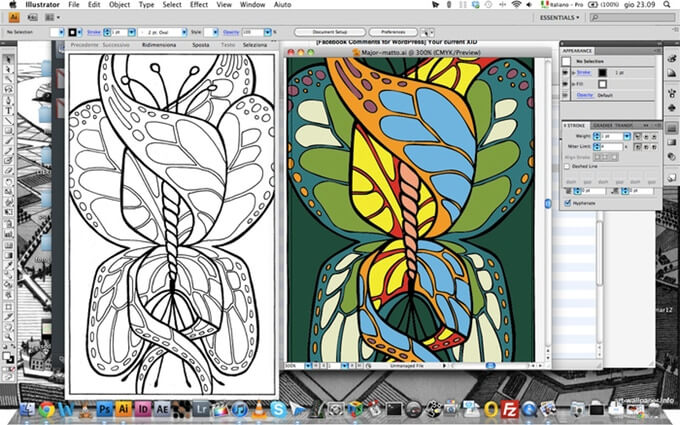Image resolution: width=680 pixels, height=425 pixels.
Task: Uncheck the Hyphenate checkbox
Action: point(567,203)
